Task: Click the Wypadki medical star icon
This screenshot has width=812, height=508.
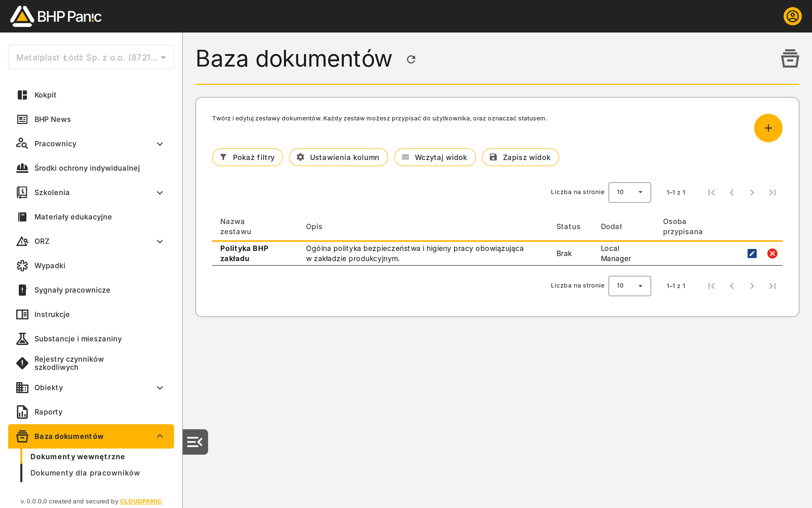Action: pyautogui.click(x=22, y=266)
